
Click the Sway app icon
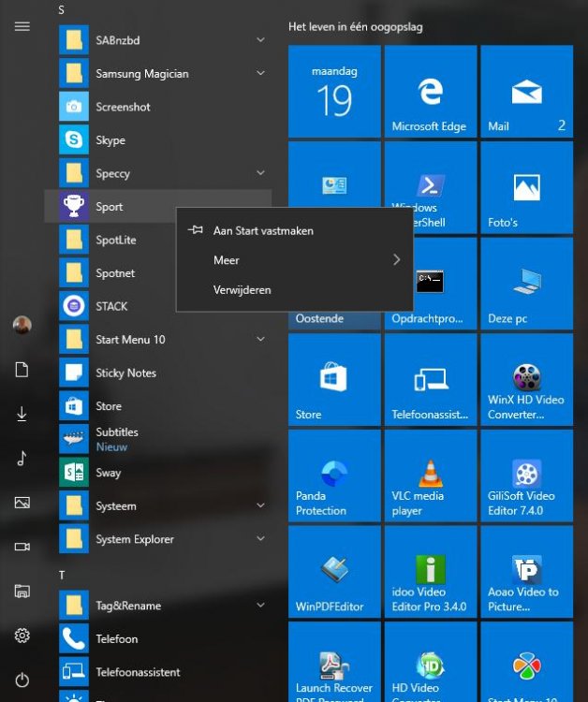click(x=74, y=473)
